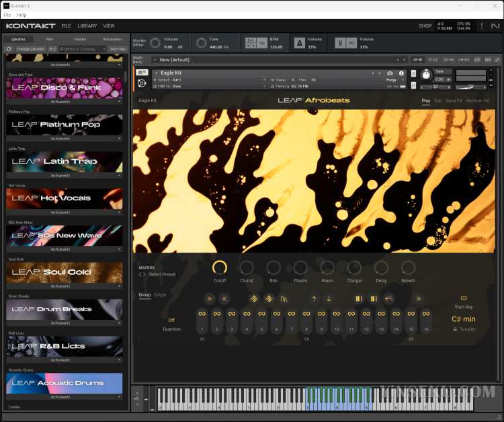Open Disco & Funk Instruments dropdown arrow
The image size is (504, 422).
119,101
